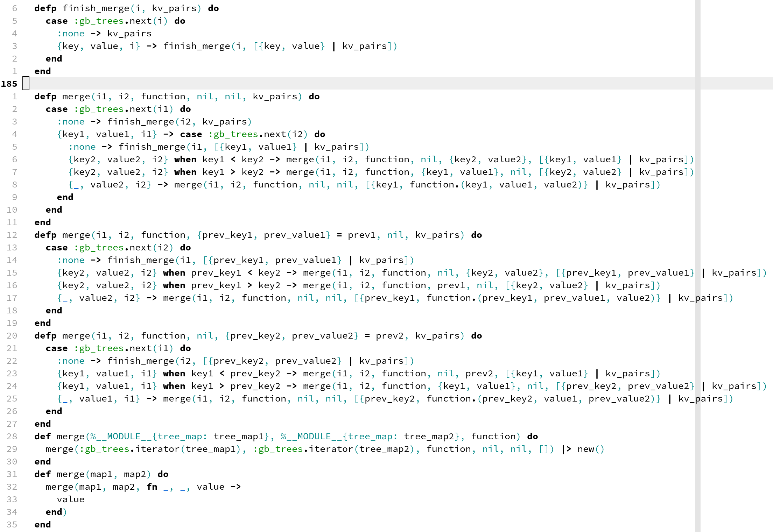Click 'case :gb_trees.next(i1) do' under first merge
Screen dimensions: 773x532
click(118, 109)
